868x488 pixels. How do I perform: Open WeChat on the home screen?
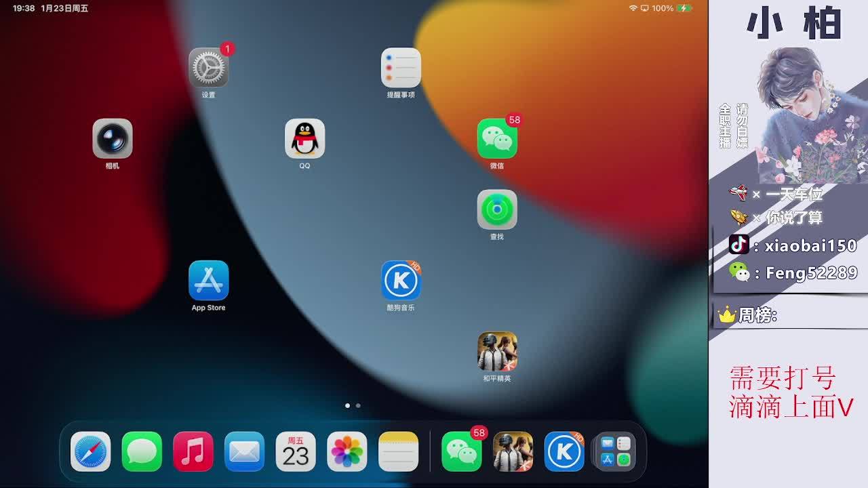coord(497,139)
